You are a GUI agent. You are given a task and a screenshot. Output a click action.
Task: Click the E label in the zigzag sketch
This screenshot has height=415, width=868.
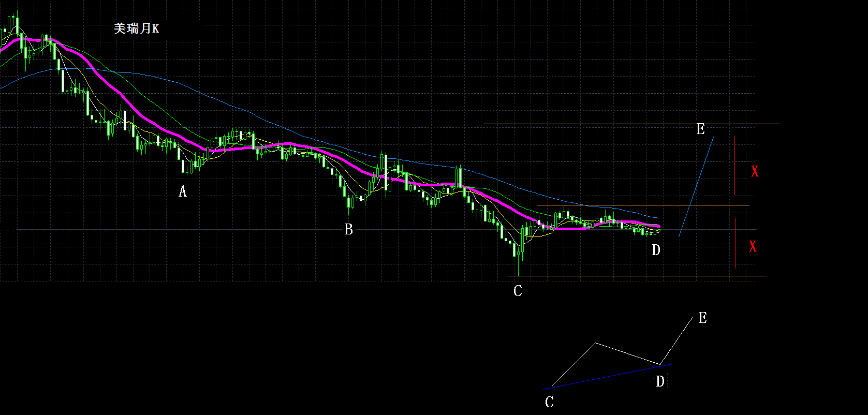[x=702, y=318]
